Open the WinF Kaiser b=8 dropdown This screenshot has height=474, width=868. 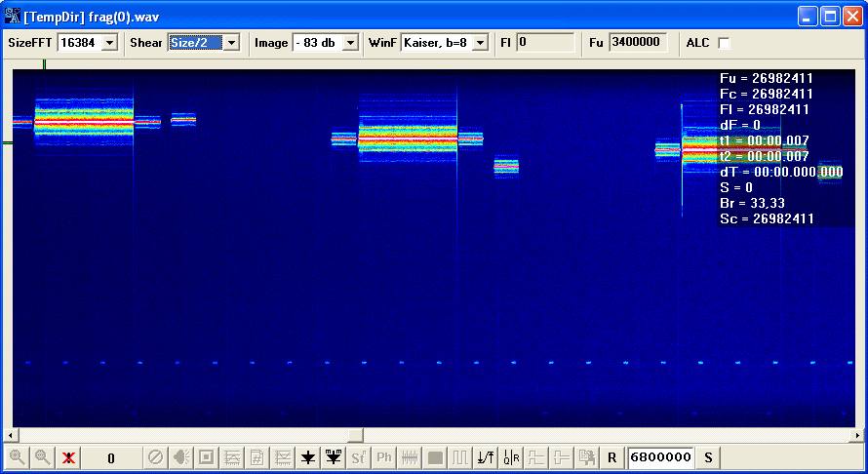[x=481, y=43]
